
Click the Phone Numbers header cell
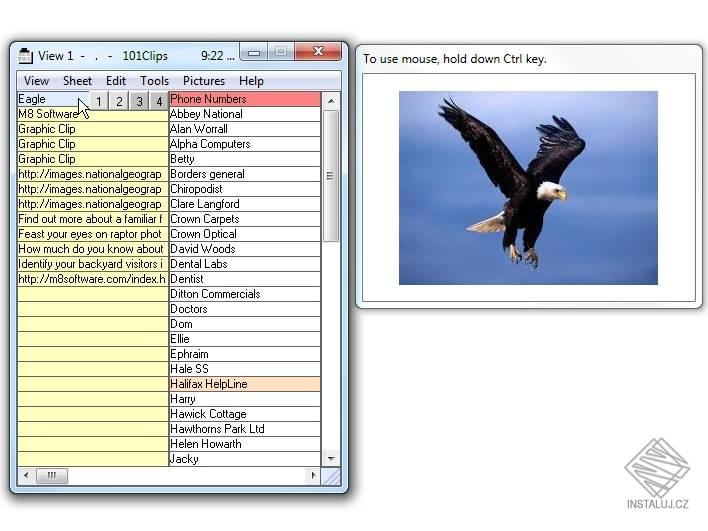(x=245, y=99)
